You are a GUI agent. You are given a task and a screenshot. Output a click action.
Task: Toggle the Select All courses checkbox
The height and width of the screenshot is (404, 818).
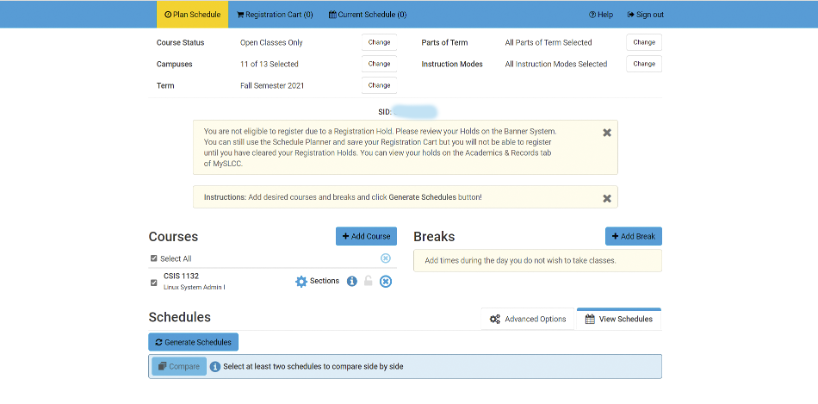[153, 258]
